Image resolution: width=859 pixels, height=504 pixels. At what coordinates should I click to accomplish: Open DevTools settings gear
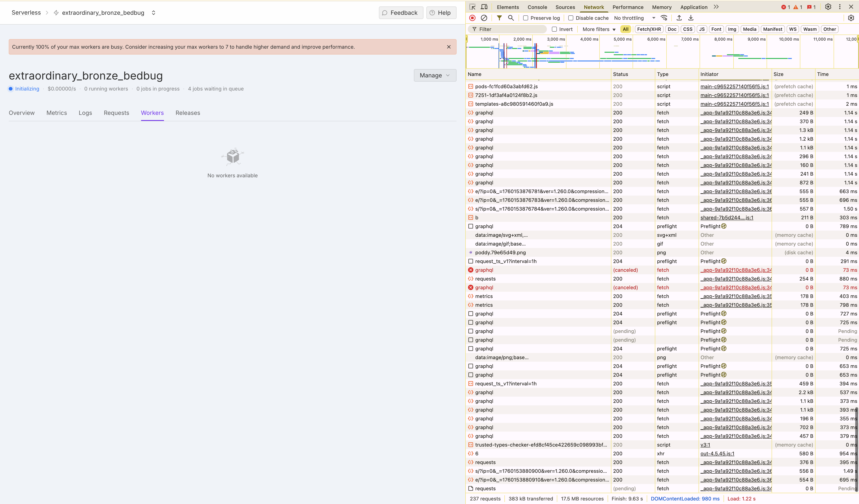(x=828, y=7)
